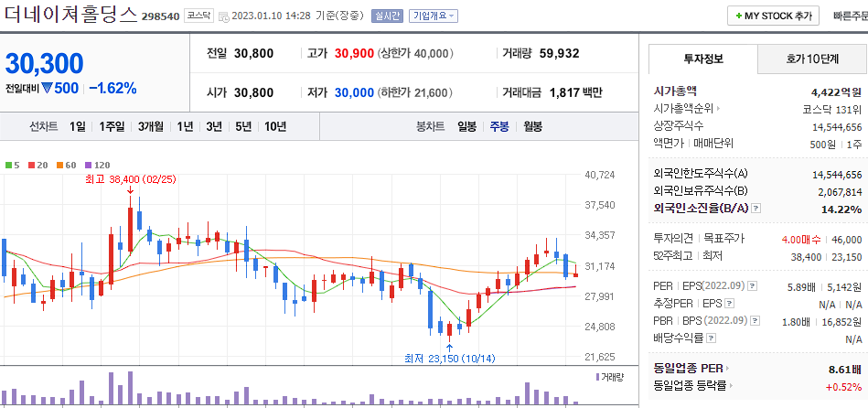The width and height of the screenshot is (868, 408).
Task: Select the 5년 line chart period
Action: point(243,126)
